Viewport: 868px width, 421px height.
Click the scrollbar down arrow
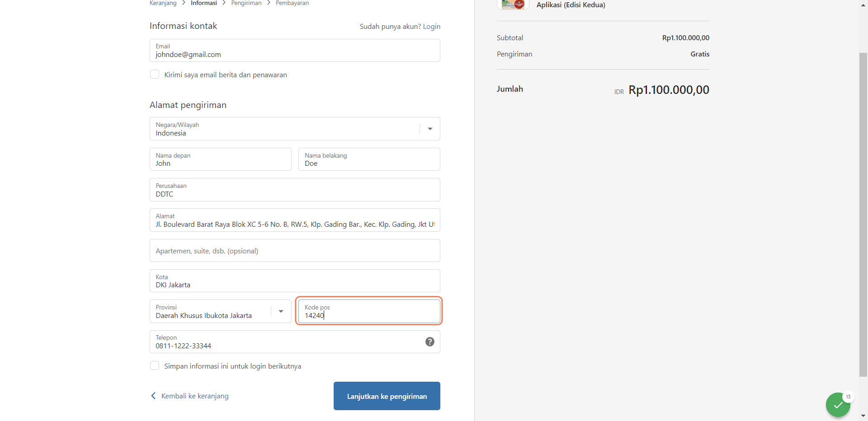click(863, 416)
